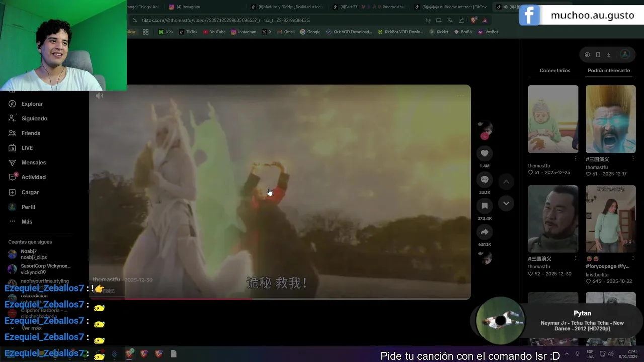Open thumbnail of screaming man with glowing eyes
The width and height of the screenshot is (644, 362).
pos(610,119)
